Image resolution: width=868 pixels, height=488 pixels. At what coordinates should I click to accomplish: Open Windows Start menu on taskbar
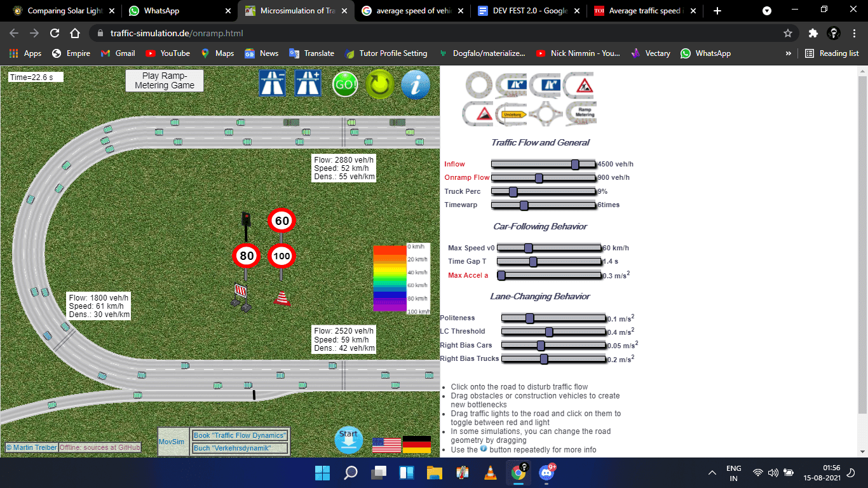coord(322,473)
